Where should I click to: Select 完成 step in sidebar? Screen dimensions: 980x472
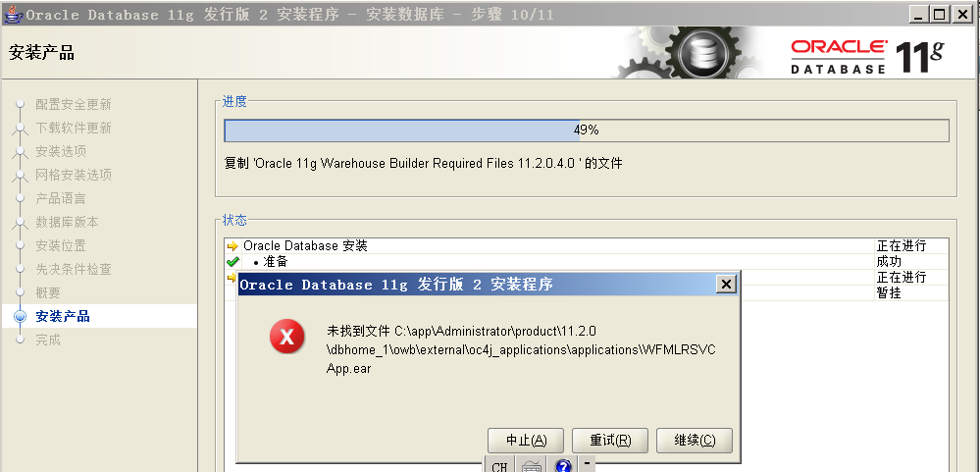point(48,341)
